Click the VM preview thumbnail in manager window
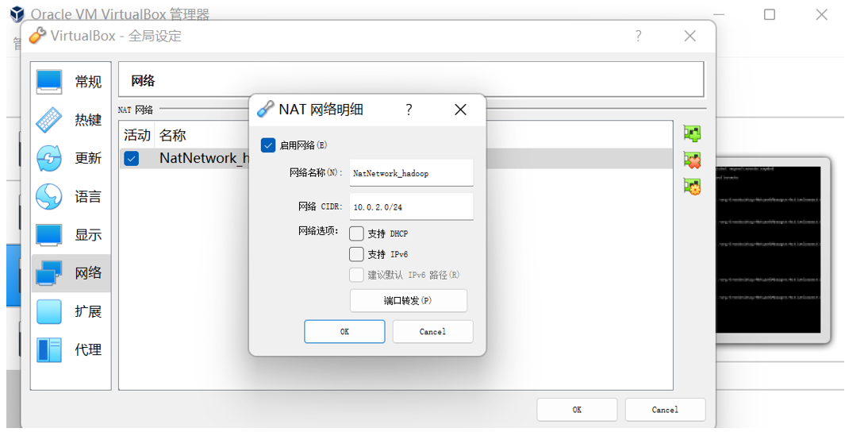 point(767,250)
